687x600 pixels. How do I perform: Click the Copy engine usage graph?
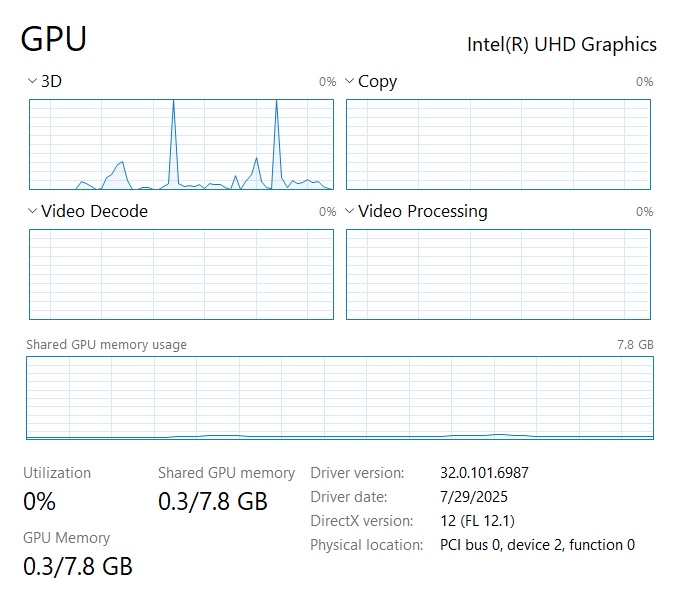498,144
